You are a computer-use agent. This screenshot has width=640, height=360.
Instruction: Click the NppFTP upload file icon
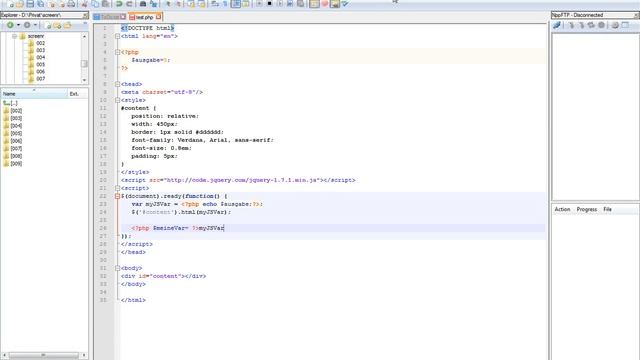point(581,25)
